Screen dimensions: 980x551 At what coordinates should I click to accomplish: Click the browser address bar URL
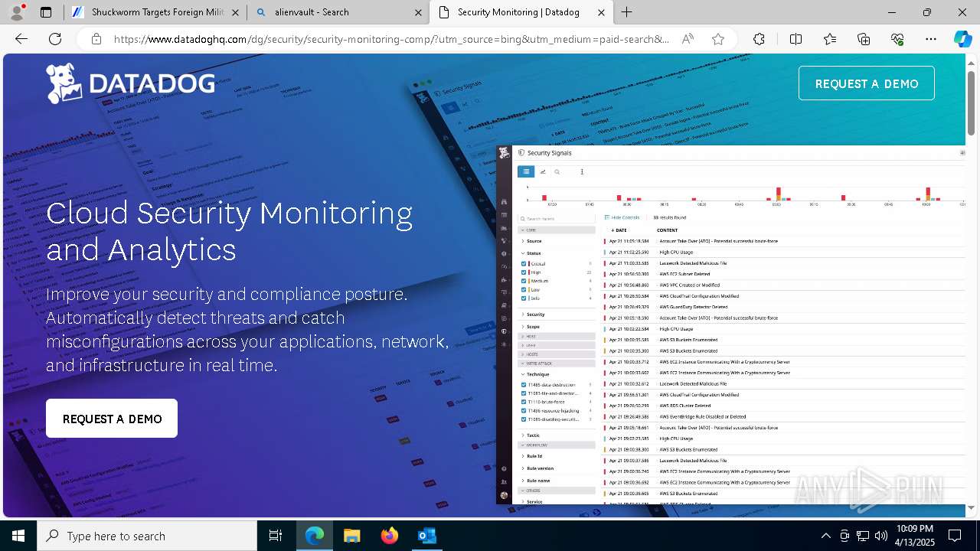point(390,39)
